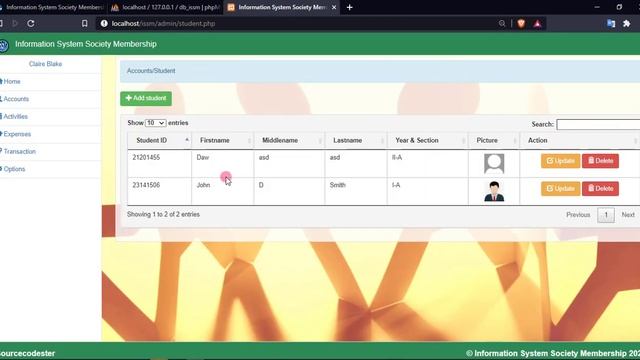Screen dimensions: 640x360
Task: Sort the table by Middlename column
Action: [x=289, y=140]
